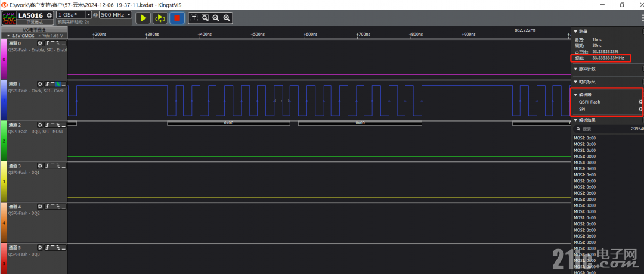Click the purple channel 0 color strip
The height and width of the screenshot is (274, 644).
click(4, 59)
